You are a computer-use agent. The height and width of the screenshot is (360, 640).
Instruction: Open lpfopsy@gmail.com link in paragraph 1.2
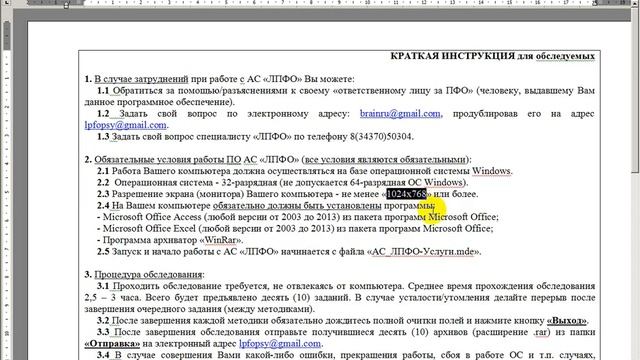pos(125,125)
